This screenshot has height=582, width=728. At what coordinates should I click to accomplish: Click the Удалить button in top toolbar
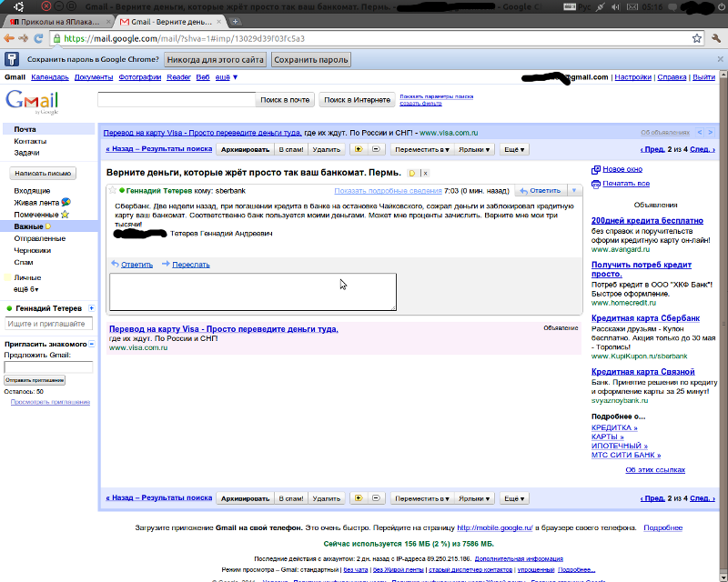coord(327,149)
